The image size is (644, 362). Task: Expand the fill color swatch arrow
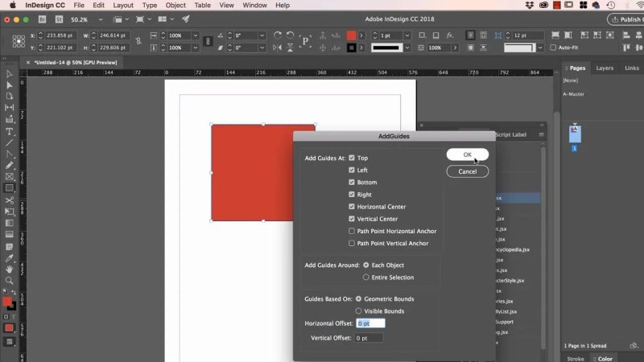(361, 35)
